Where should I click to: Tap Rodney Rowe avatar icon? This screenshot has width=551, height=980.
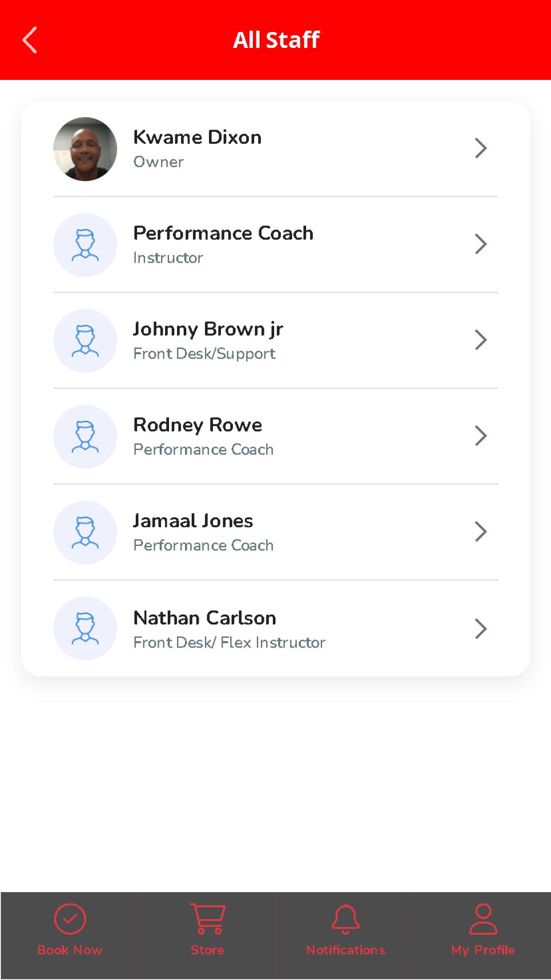(85, 437)
